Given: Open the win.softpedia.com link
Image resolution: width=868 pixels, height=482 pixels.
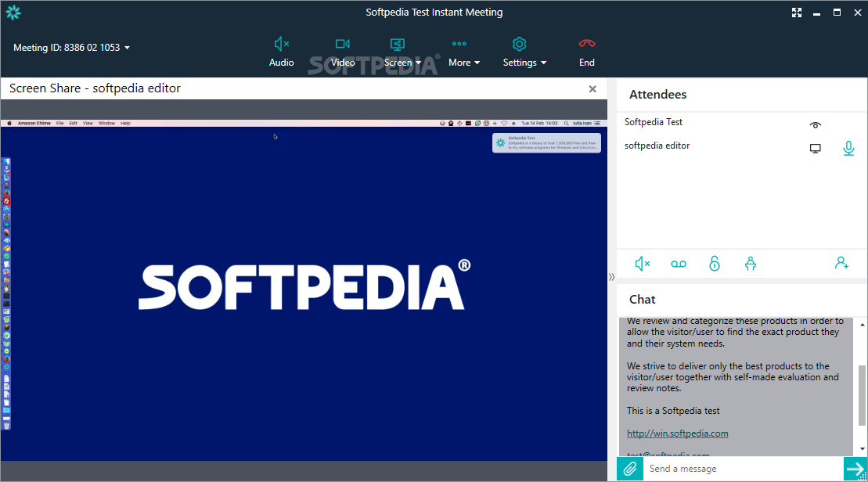Looking at the screenshot, I should point(678,433).
